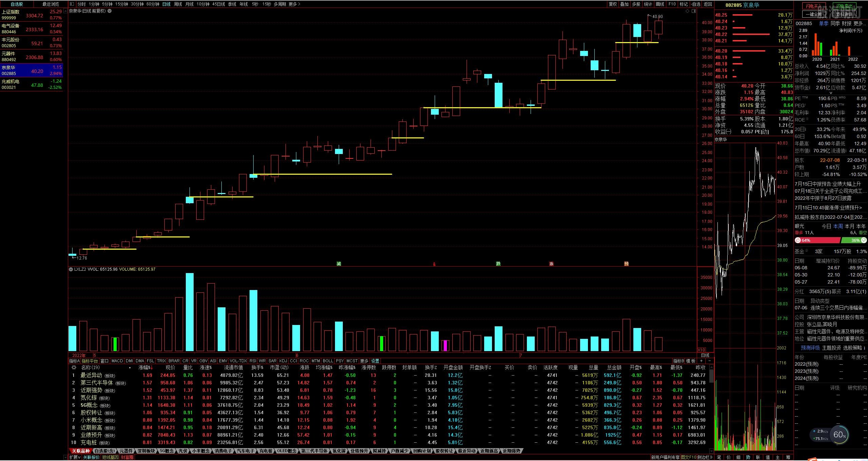Expand the chevron below financial data rows

(830, 93)
